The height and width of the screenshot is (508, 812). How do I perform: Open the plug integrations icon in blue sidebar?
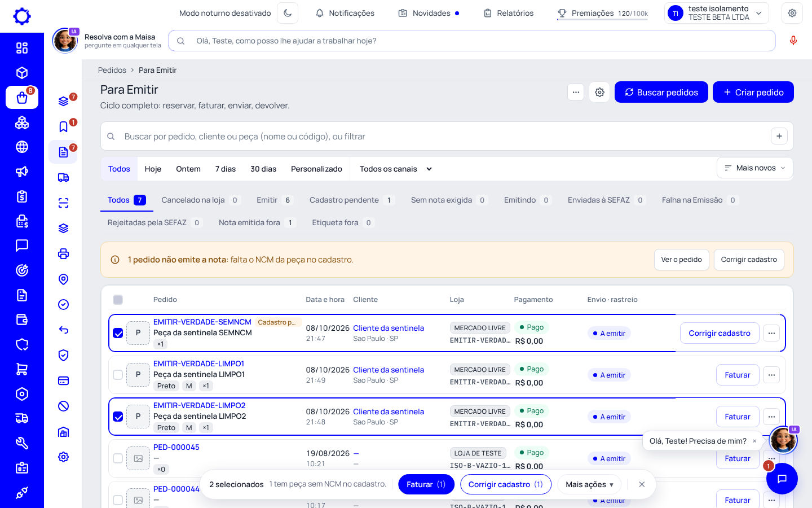click(x=22, y=493)
